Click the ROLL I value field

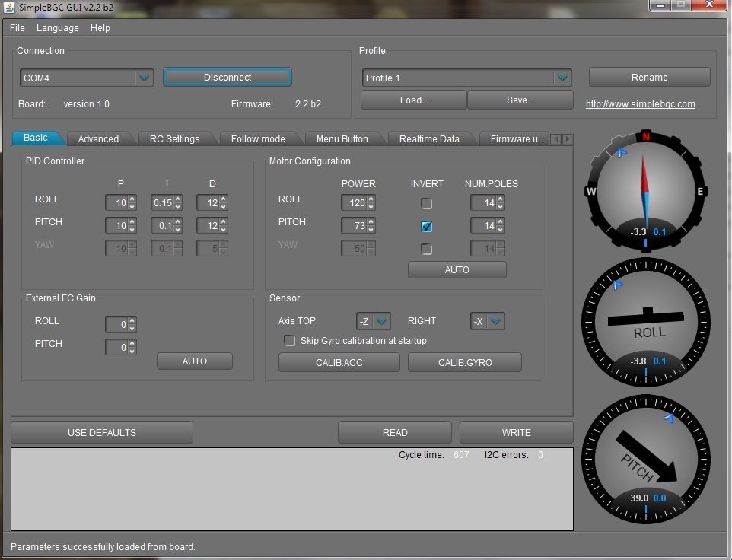coord(161,203)
